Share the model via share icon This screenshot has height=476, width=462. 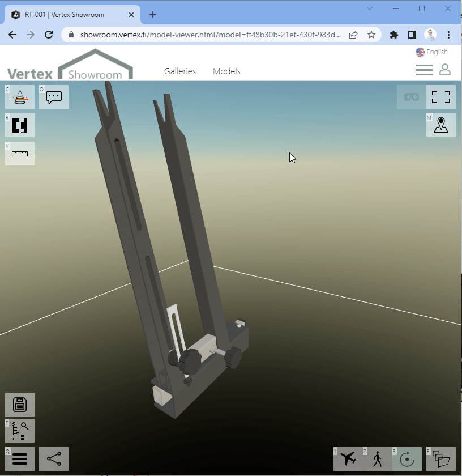pos(54,459)
